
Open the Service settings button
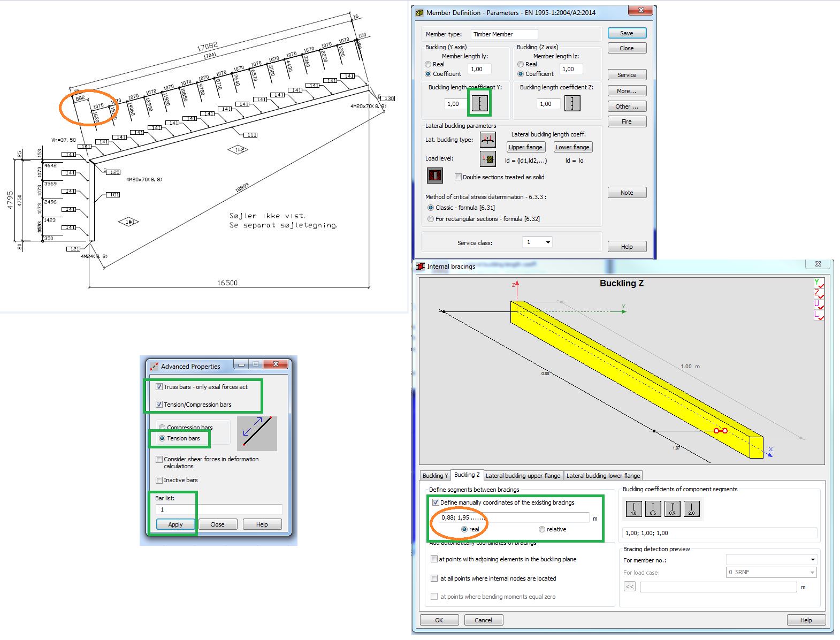pos(627,75)
